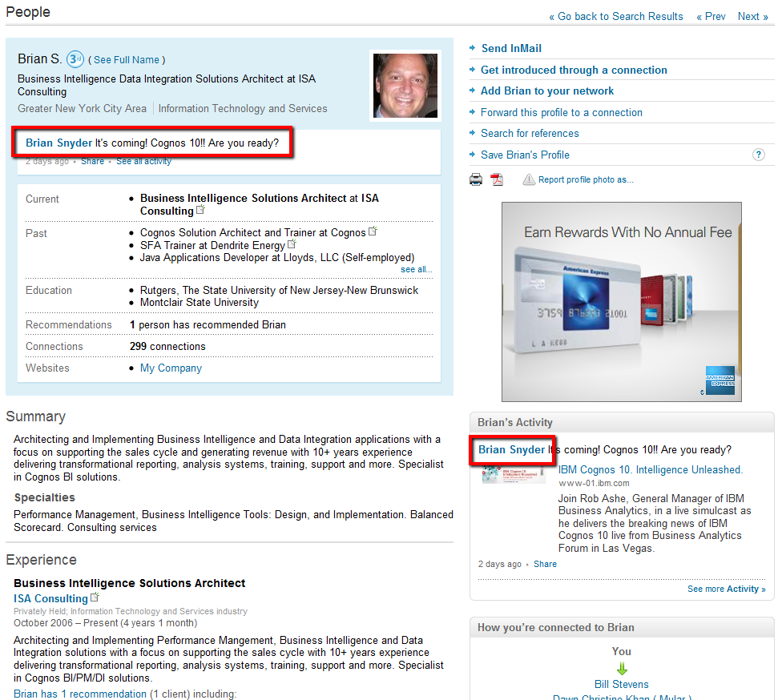Screen dimensions: 778x700
Task: Click Share under the status update
Action: coord(92,161)
